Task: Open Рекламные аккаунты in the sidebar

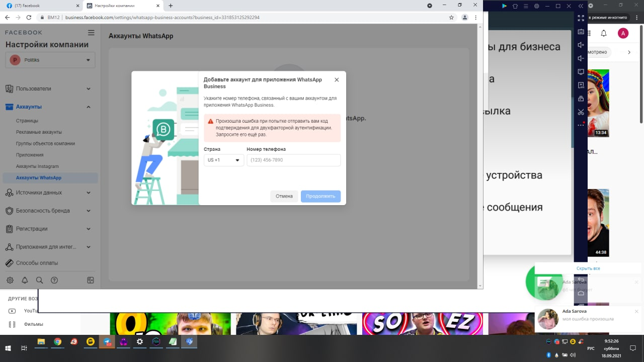Action: point(39,132)
